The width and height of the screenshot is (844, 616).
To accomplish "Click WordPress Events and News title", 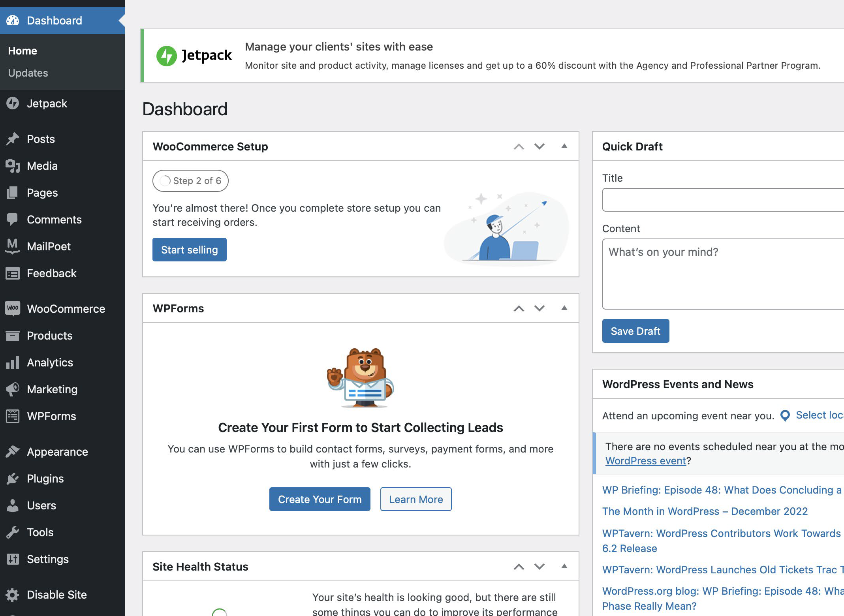I will click(678, 384).
